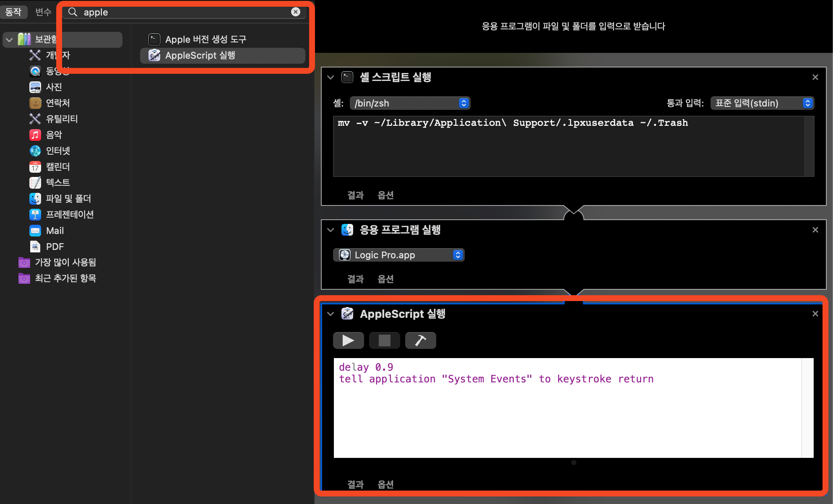Select the PDF category in the library
Viewport: 833px width, 504px height.
click(x=55, y=247)
